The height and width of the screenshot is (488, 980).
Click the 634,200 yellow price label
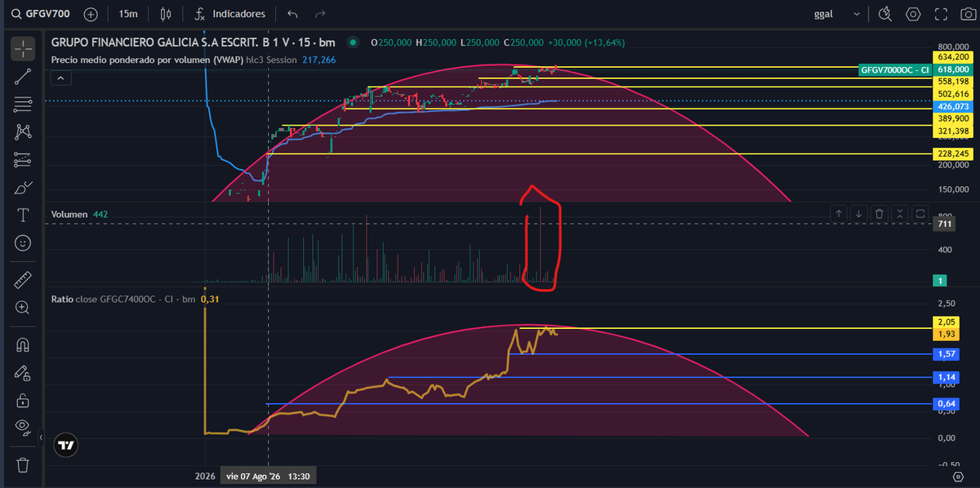pyautogui.click(x=954, y=58)
